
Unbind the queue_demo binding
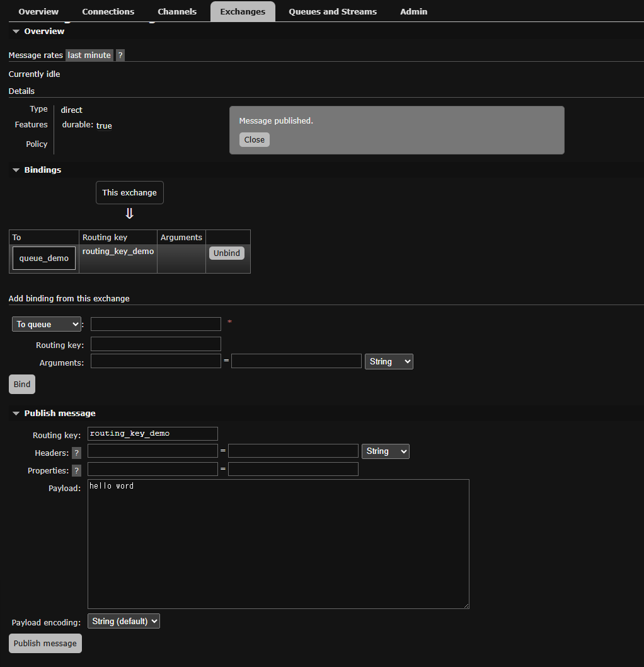pos(227,253)
